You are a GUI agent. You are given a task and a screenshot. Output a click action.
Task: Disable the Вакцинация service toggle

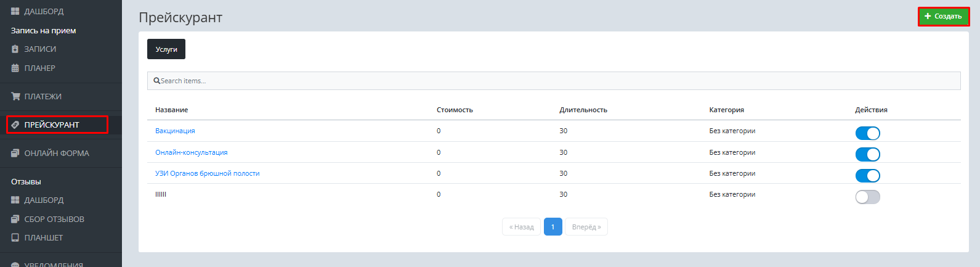coord(867,133)
